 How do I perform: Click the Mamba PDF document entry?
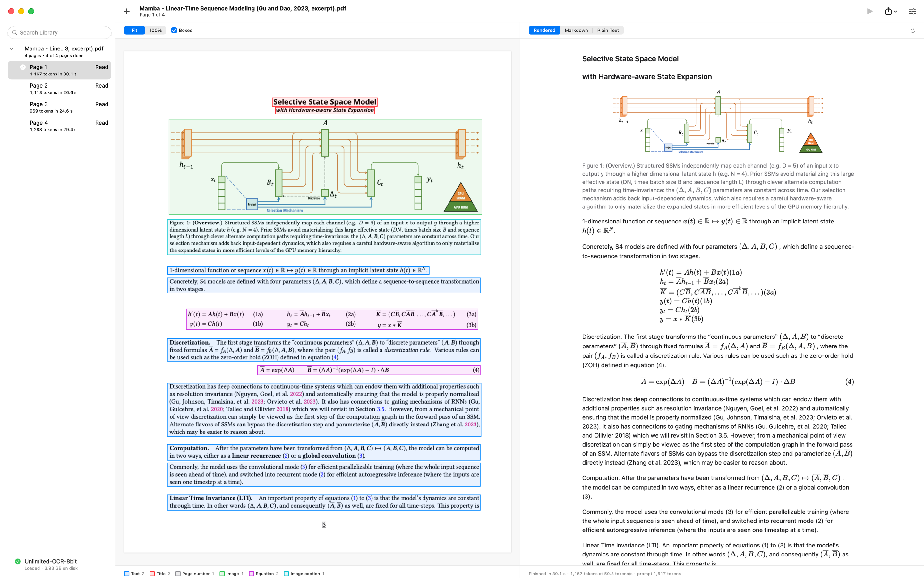click(x=60, y=52)
